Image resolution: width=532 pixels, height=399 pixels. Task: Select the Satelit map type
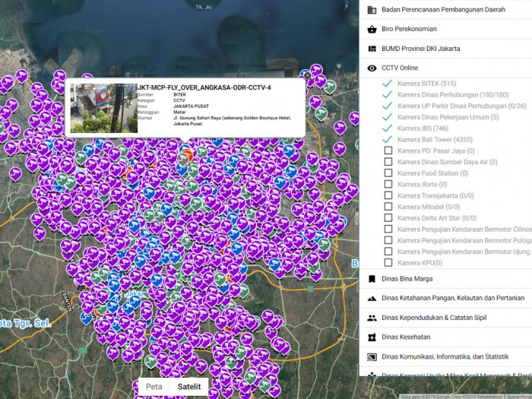coord(189,387)
